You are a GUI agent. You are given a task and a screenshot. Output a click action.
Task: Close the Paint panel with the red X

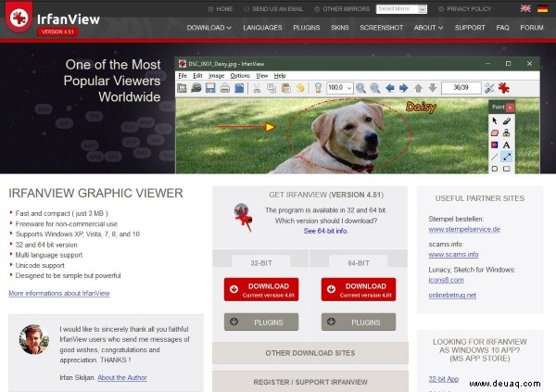tap(511, 107)
